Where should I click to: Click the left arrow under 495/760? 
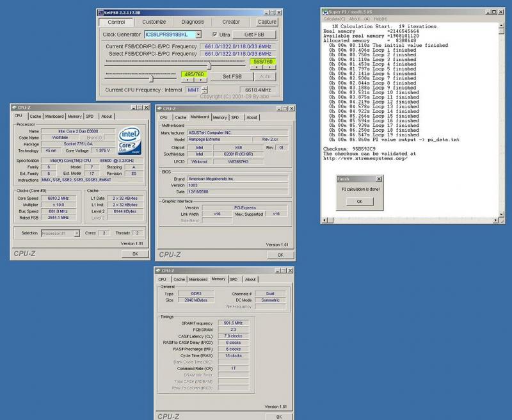point(188,79)
